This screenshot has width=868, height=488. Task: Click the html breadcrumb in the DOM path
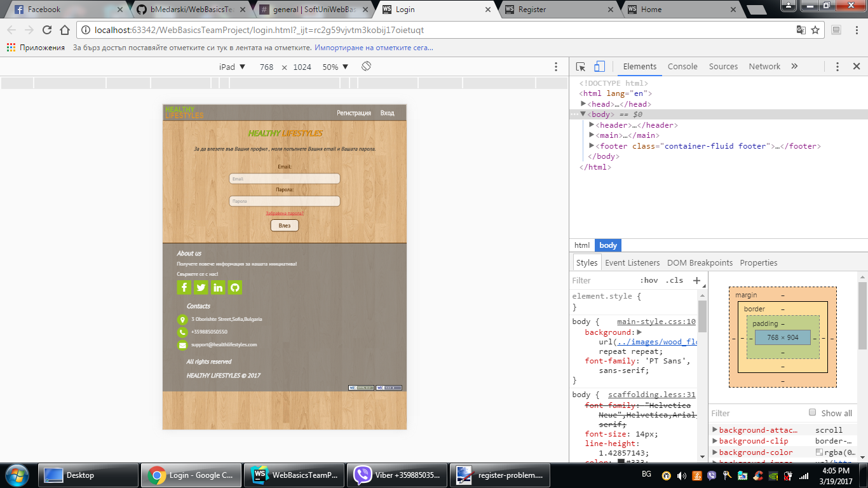pyautogui.click(x=582, y=245)
